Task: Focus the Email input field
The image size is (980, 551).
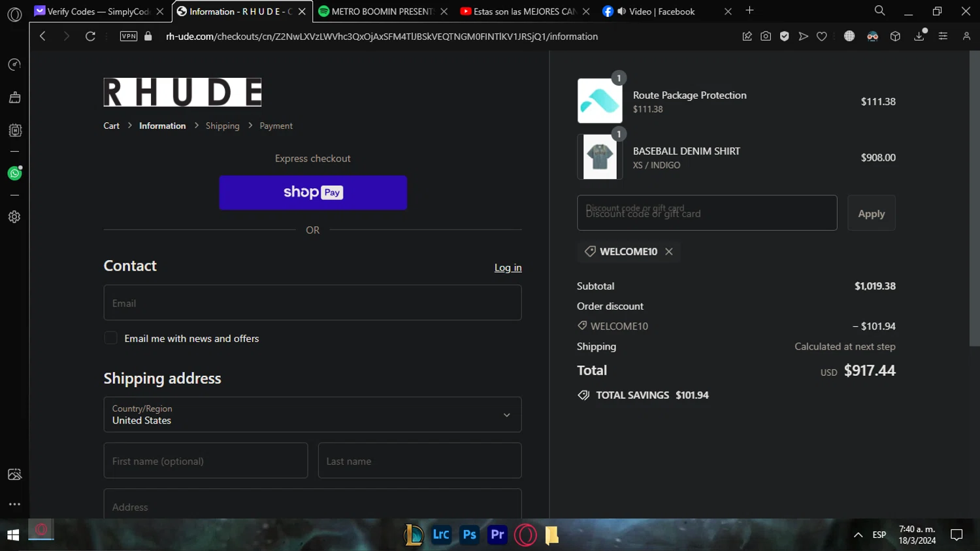Action: point(313,303)
